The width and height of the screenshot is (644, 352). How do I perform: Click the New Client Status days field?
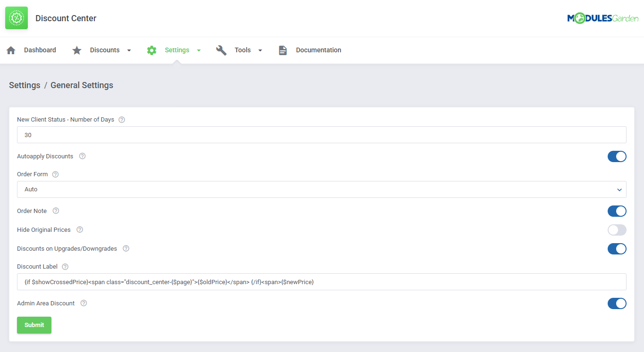click(321, 135)
